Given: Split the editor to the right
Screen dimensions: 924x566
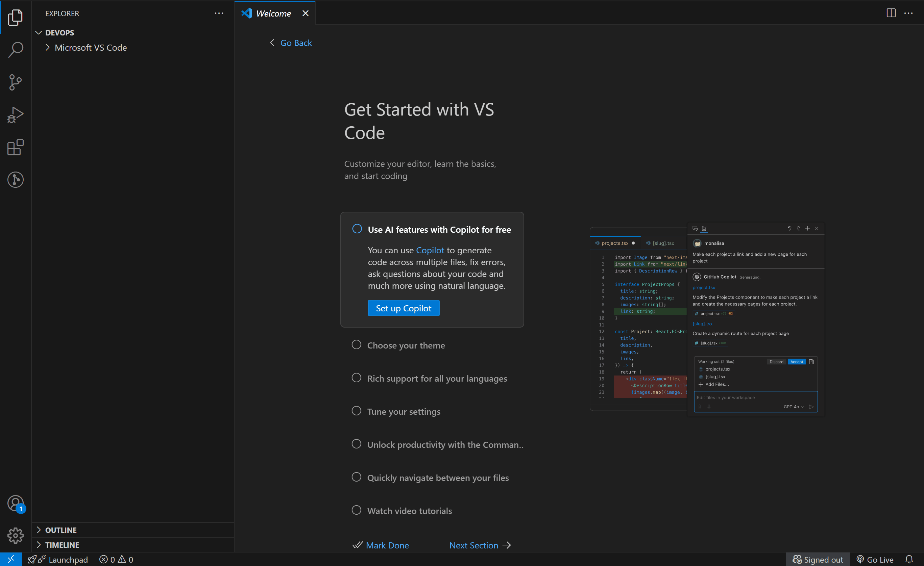Looking at the screenshot, I should tap(891, 13).
